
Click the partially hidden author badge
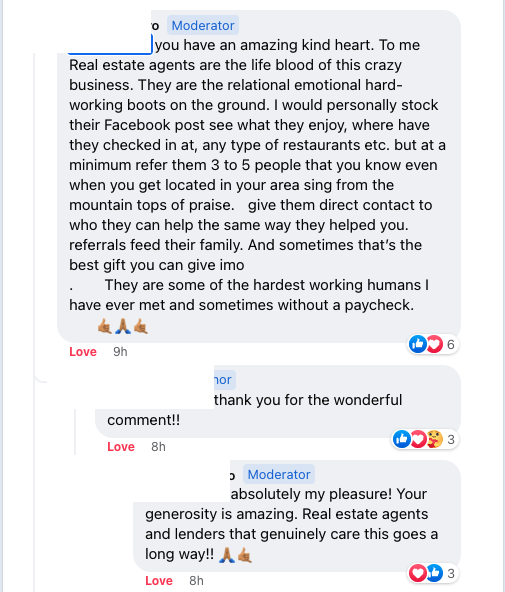click(225, 379)
